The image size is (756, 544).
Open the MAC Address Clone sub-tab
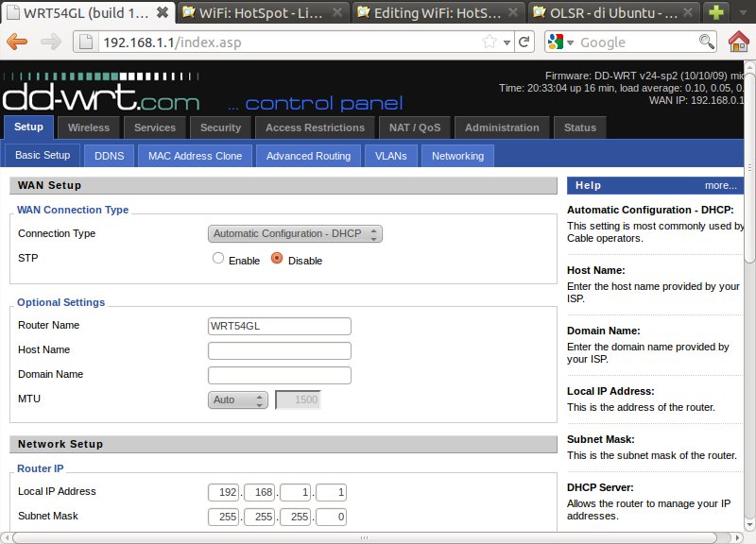click(x=195, y=156)
